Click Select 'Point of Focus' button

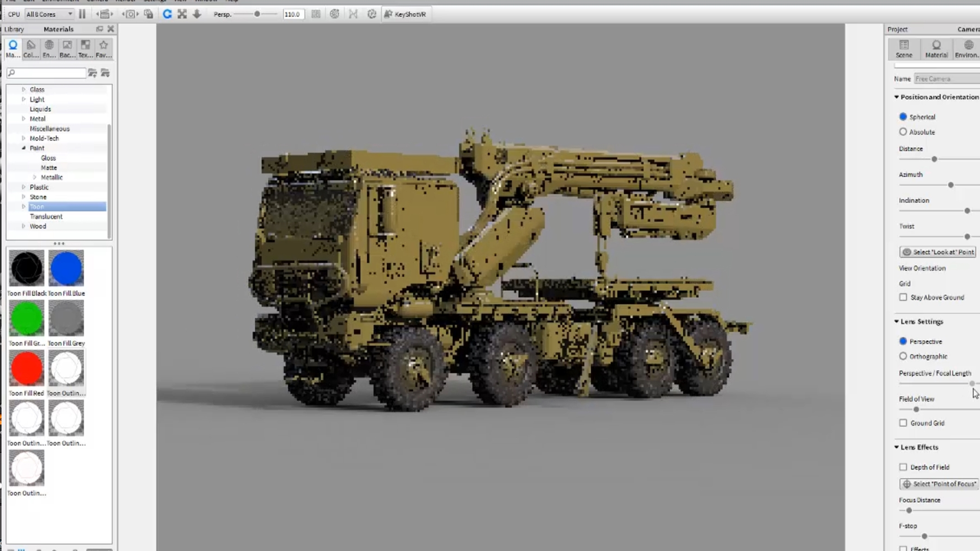pos(939,484)
